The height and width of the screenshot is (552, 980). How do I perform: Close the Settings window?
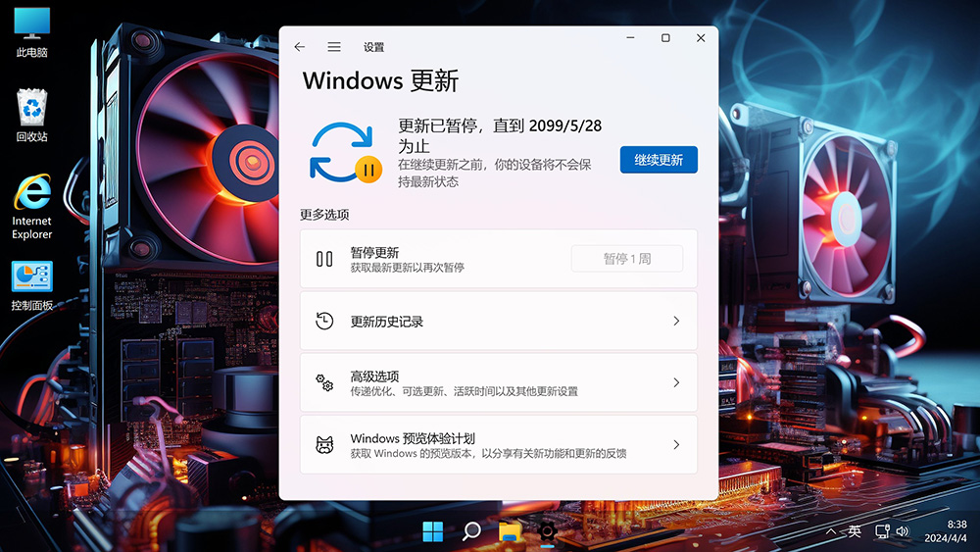[701, 38]
